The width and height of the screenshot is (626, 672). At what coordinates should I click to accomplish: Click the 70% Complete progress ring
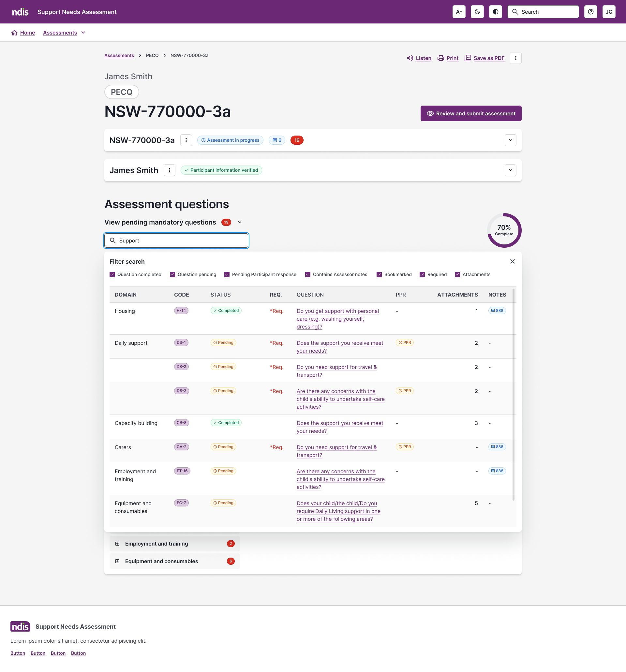coord(504,230)
